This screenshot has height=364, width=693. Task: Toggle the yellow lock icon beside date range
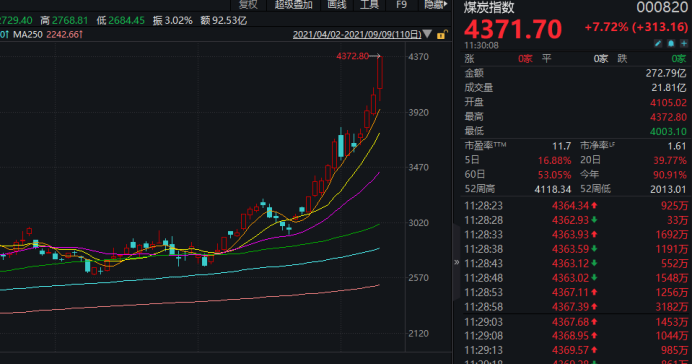pos(442,34)
